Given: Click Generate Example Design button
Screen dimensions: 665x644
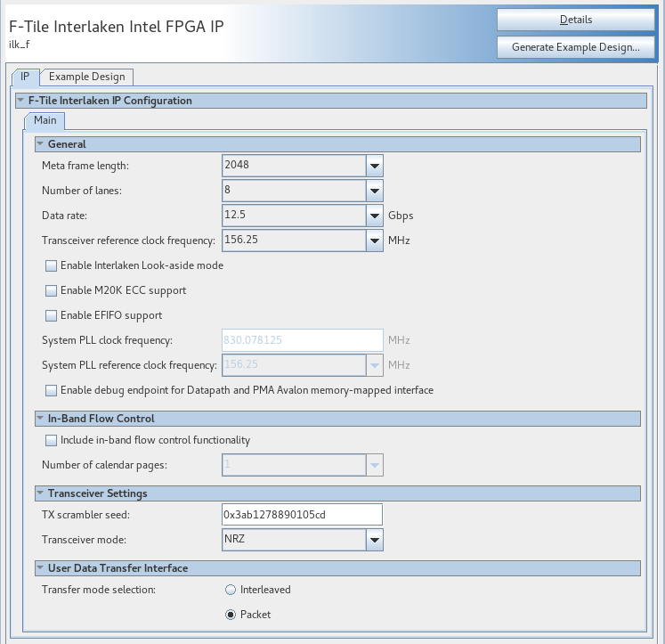Looking at the screenshot, I should (575, 47).
